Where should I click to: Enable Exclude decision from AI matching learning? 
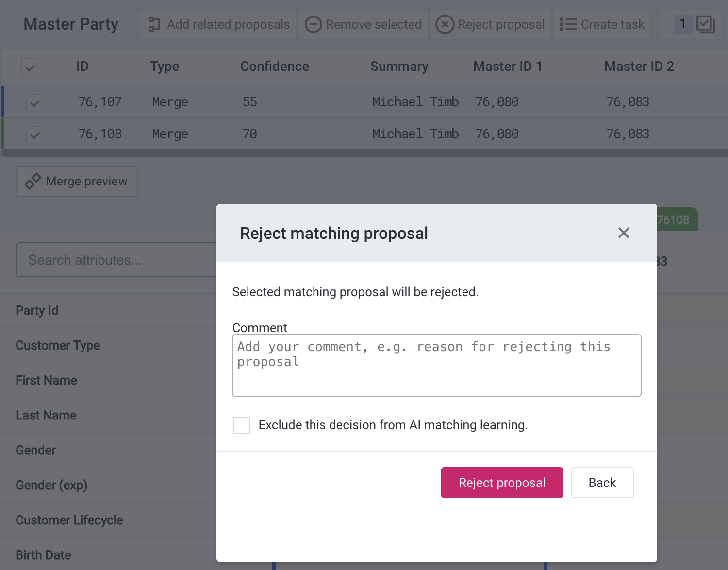tap(241, 425)
